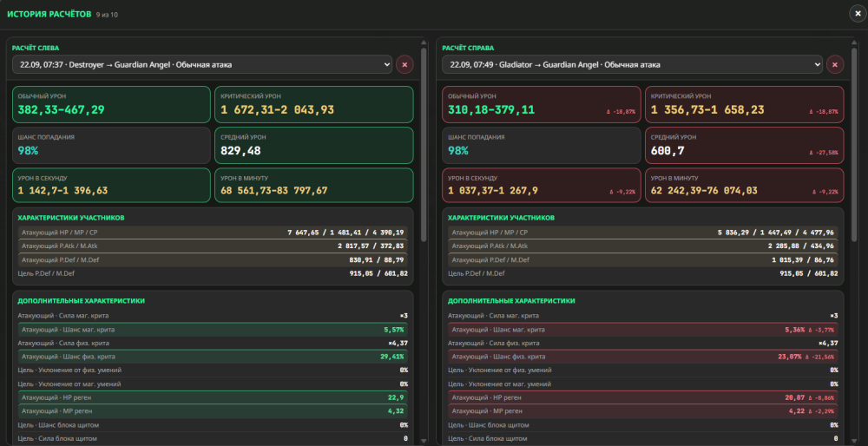
Task: Click the "ИСТОРИЯ РАСЧЁТОВ" title
Action: pyautogui.click(x=49, y=14)
